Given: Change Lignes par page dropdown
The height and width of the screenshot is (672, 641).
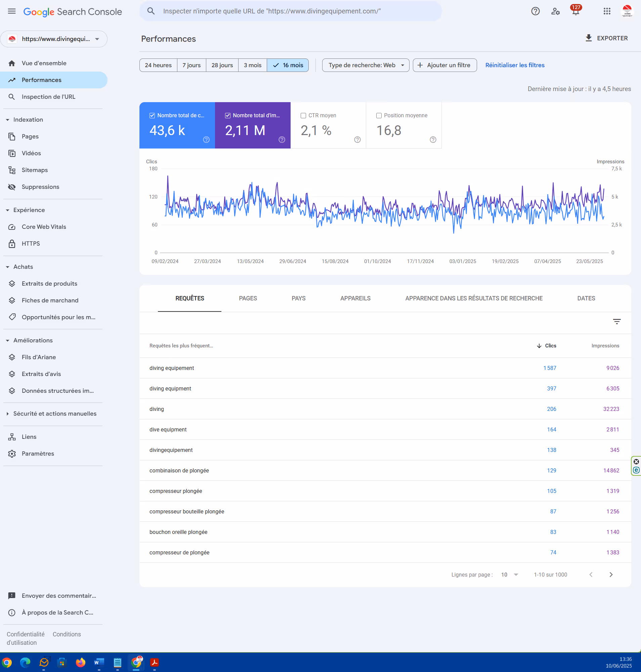Looking at the screenshot, I should (x=509, y=575).
